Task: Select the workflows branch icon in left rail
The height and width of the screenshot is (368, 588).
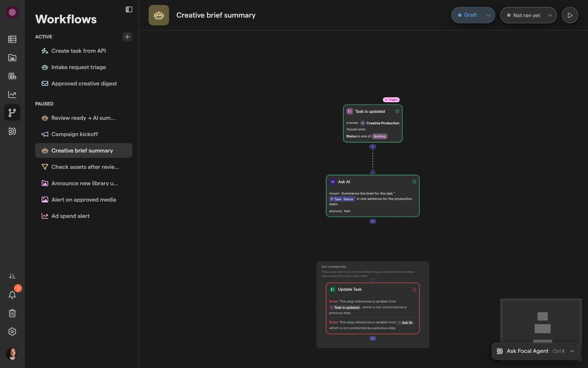Action: [x=12, y=112]
